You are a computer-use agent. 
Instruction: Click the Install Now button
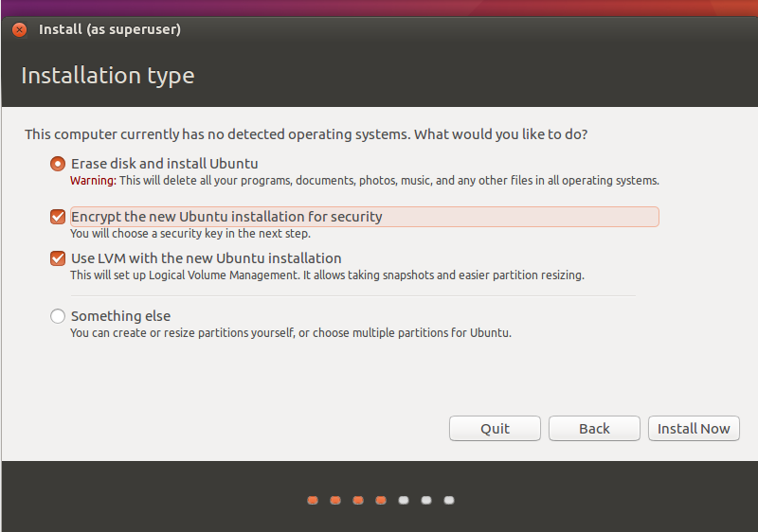(x=694, y=429)
